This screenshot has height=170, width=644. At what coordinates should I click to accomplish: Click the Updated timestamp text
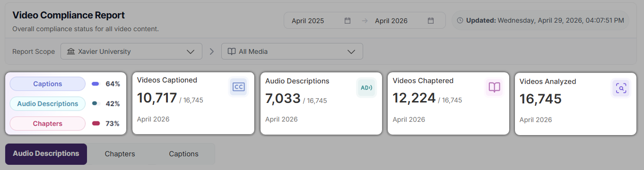(545, 20)
